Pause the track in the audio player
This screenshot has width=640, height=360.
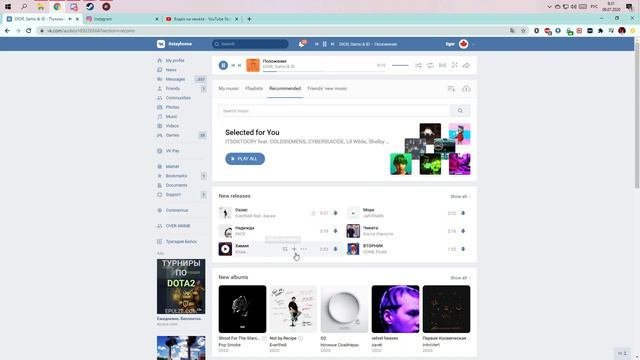(x=223, y=65)
